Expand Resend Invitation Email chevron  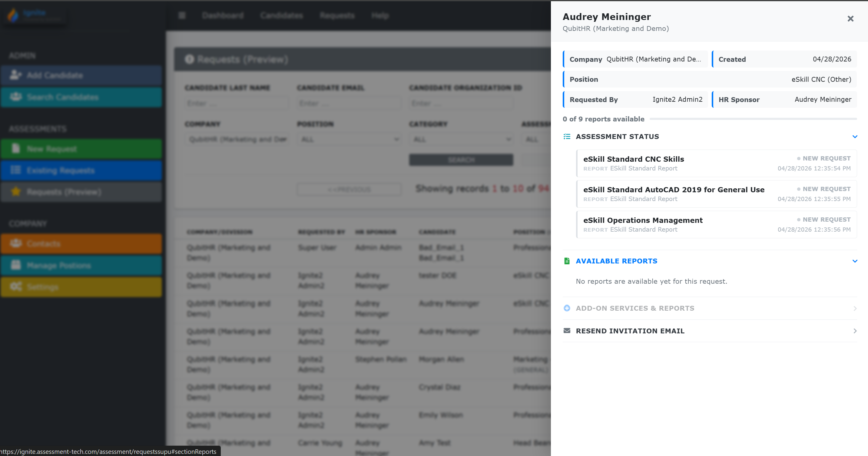click(855, 331)
